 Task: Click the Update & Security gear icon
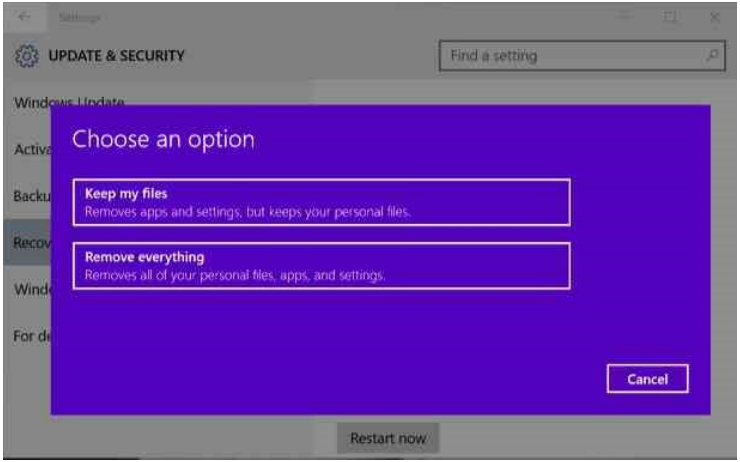27,57
